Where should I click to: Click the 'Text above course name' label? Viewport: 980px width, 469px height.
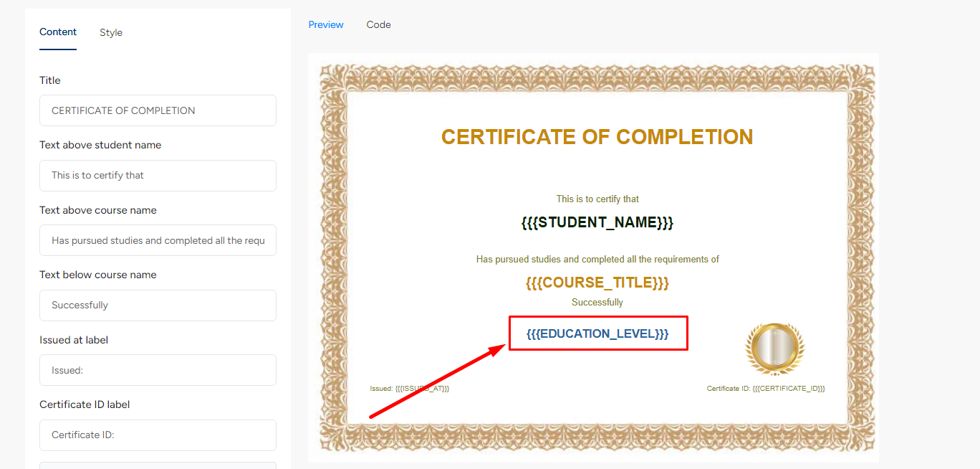(x=98, y=210)
